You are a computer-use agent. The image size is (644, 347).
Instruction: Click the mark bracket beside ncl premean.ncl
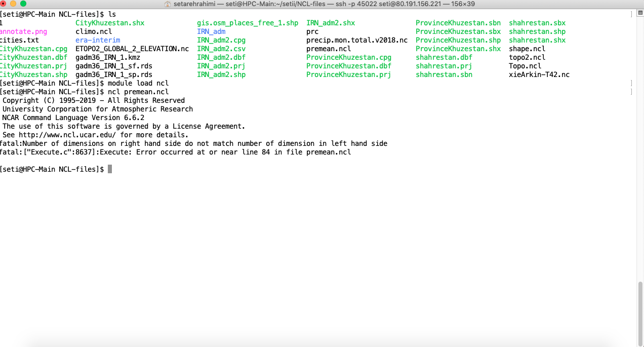coord(631,92)
